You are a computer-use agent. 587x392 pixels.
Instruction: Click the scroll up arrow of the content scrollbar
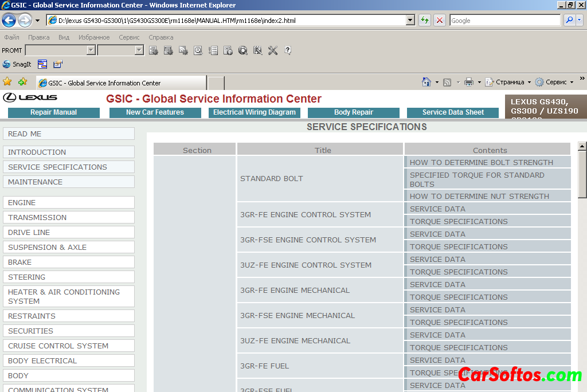tap(582, 146)
